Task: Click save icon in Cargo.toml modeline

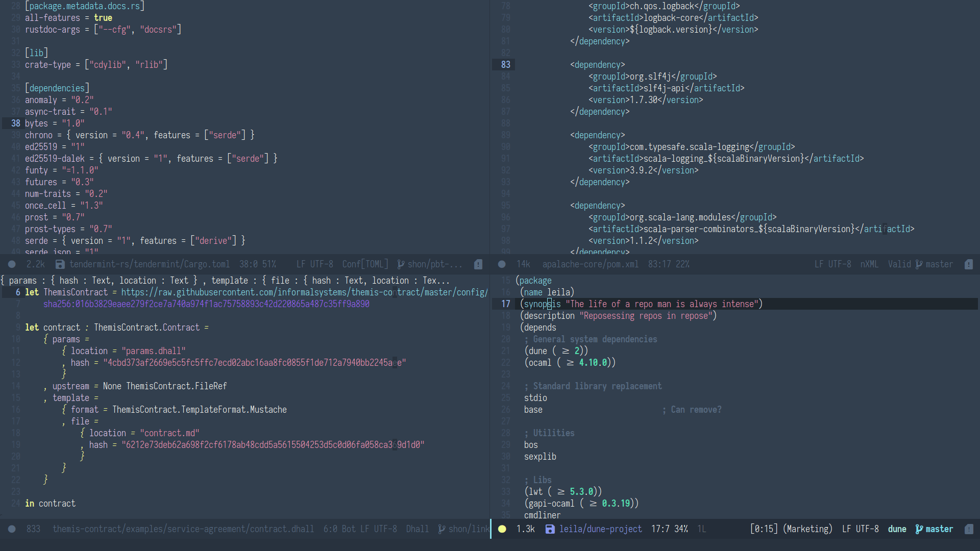Action: [x=60, y=264]
